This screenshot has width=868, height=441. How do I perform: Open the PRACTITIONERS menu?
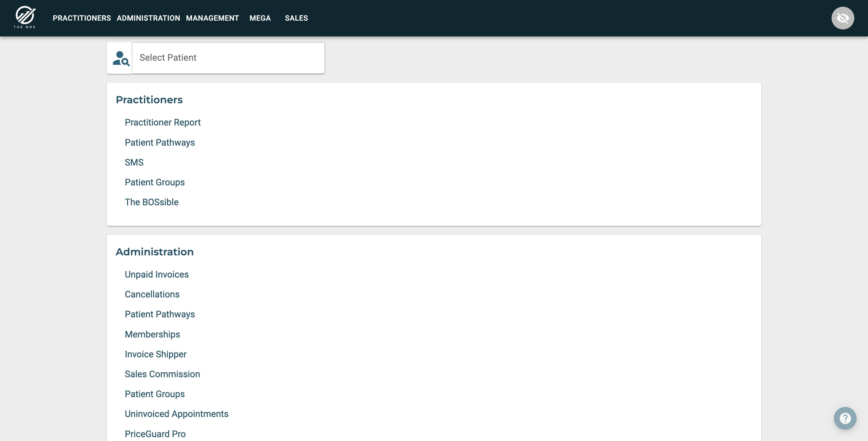pyautogui.click(x=82, y=18)
